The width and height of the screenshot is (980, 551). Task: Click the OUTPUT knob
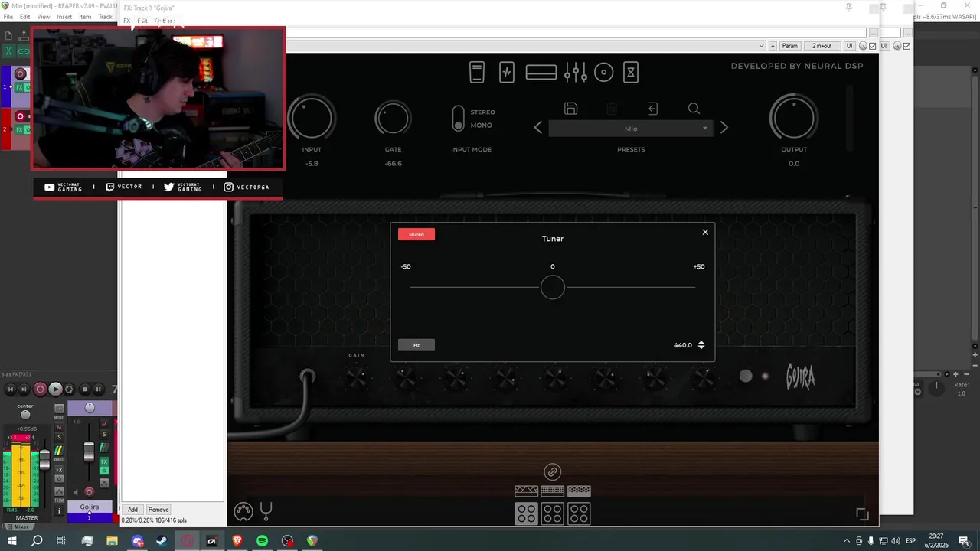[x=794, y=119]
